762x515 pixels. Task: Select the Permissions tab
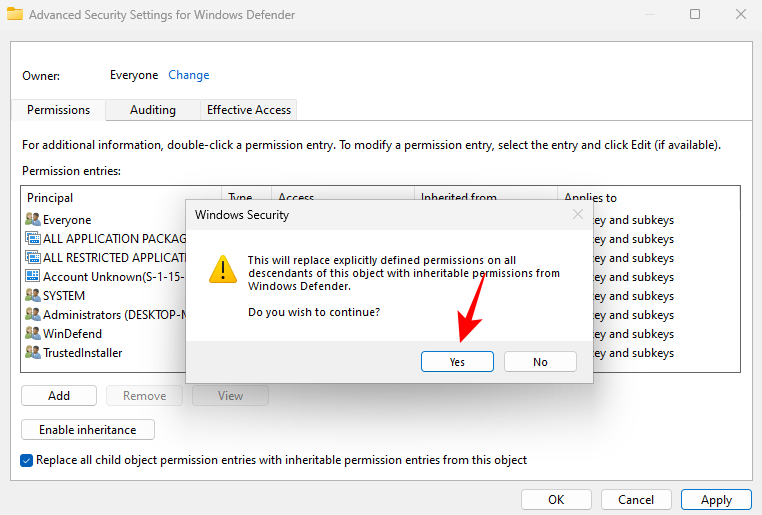pos(58,110)
